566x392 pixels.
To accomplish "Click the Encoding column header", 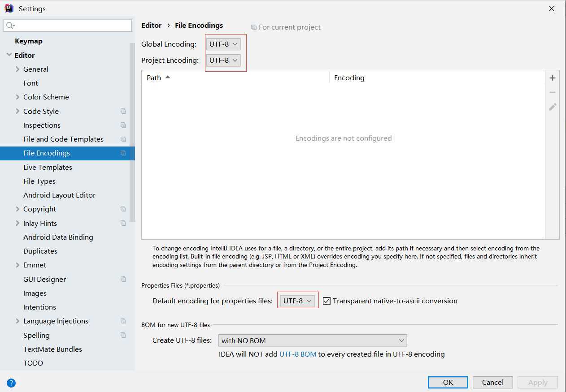I will click(x=437, y=78).
